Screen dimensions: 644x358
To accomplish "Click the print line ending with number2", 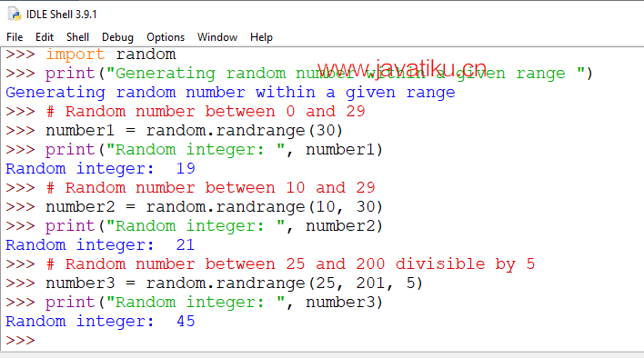I will point(194,226).
